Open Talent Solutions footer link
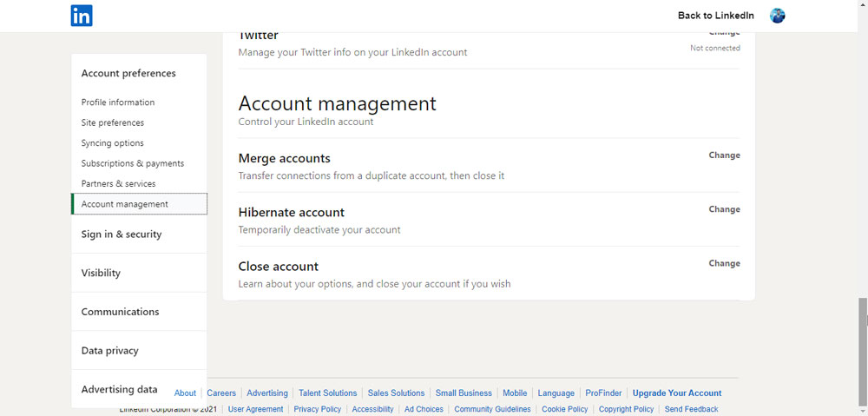The height and width of the screenshot is (416, 868). coord(328,393)
